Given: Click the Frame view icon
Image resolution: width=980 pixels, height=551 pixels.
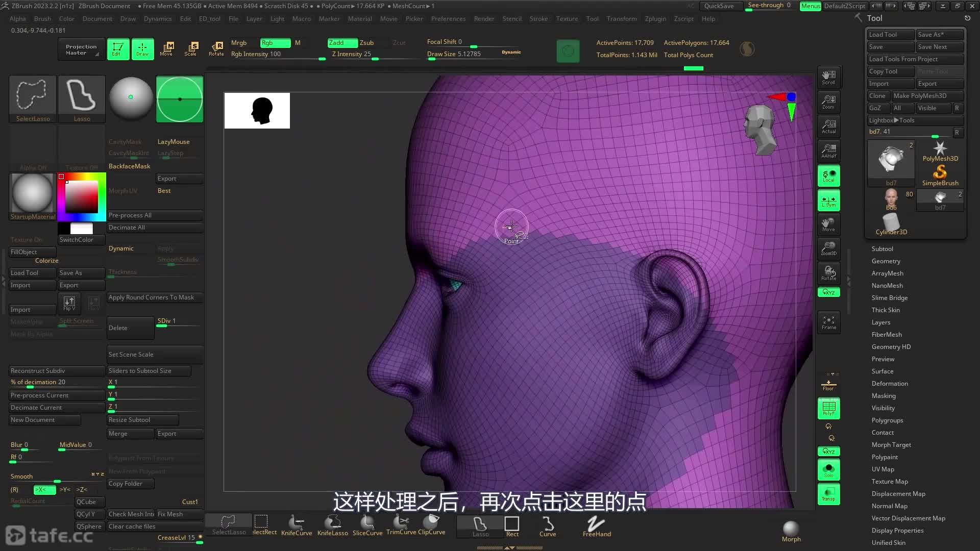Looking at the screenshot, I should [828, 322].
